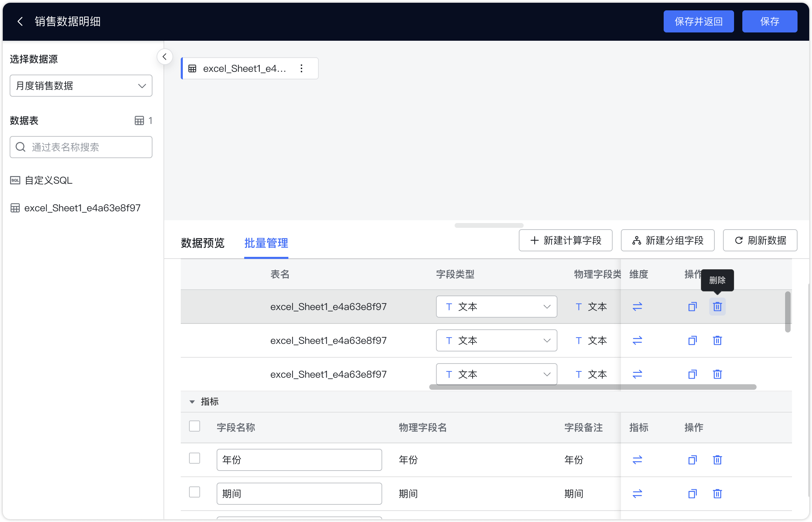Collapse the 指标 section

(192, 402)
